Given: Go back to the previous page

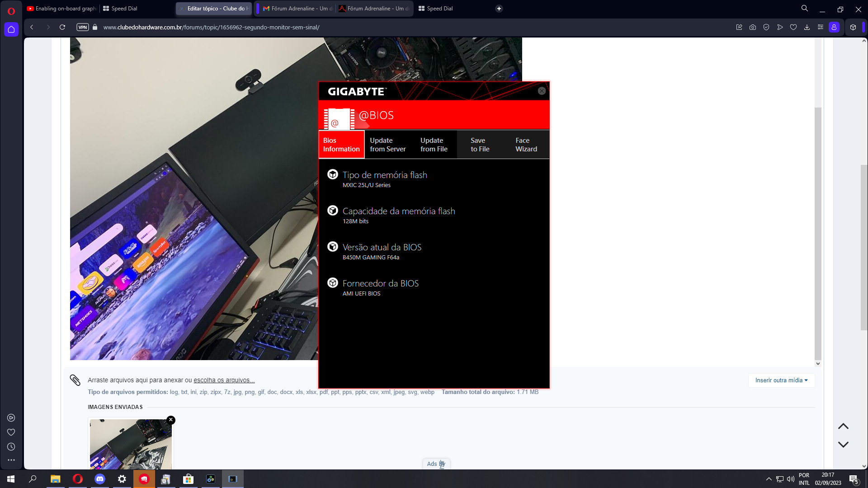Looking at the screenshot, I should pos(32,27).
